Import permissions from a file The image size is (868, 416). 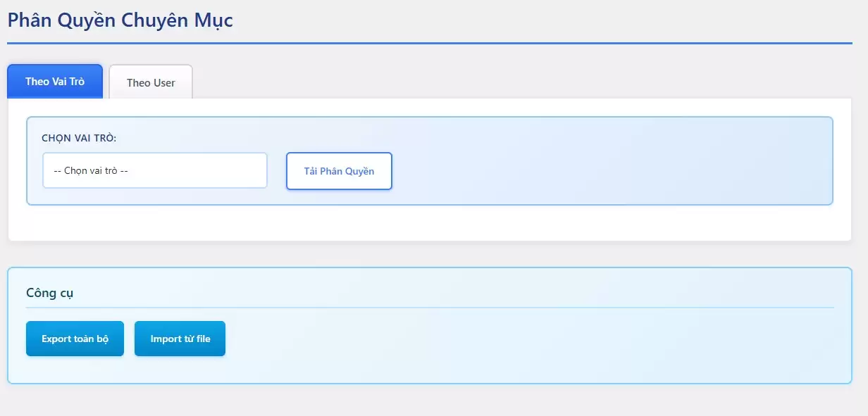click(x=180, y=339)
